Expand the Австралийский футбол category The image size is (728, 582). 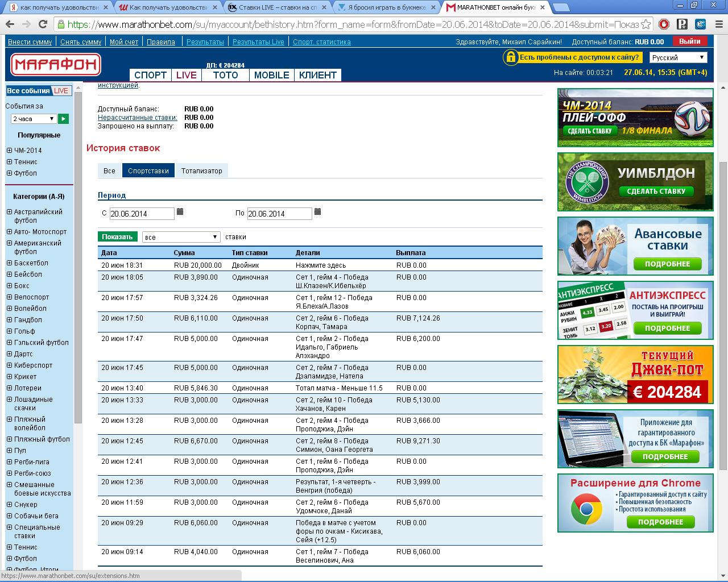click(x=9, y=212)
